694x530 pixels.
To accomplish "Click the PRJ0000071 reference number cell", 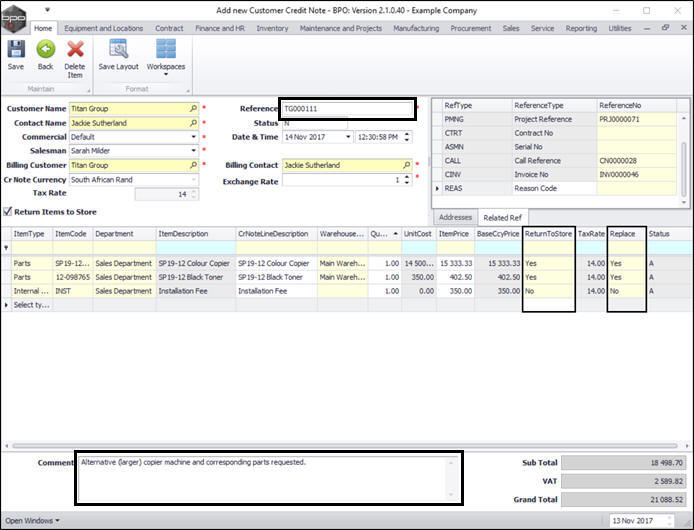I will [x=636, y=119].
